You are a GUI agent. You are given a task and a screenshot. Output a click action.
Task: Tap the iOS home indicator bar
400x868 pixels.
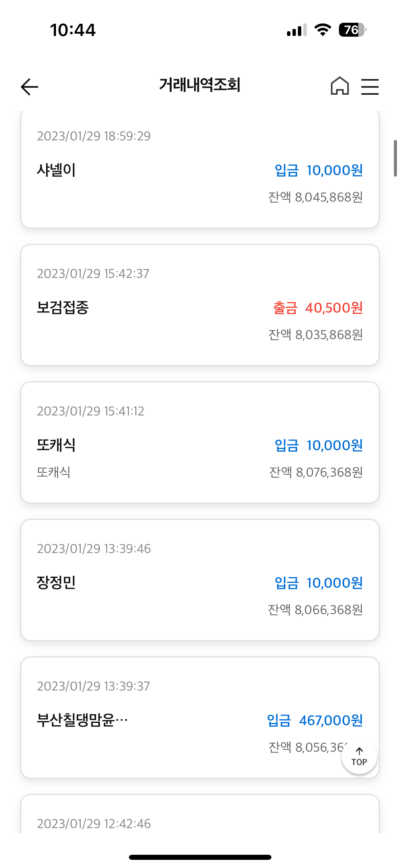200,857
